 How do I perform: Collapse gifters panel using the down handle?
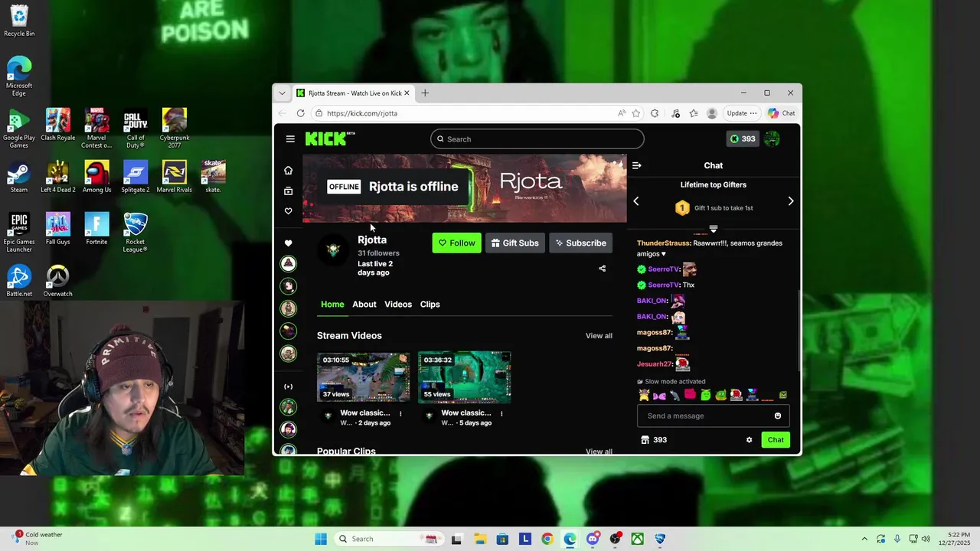coord(713,229)
